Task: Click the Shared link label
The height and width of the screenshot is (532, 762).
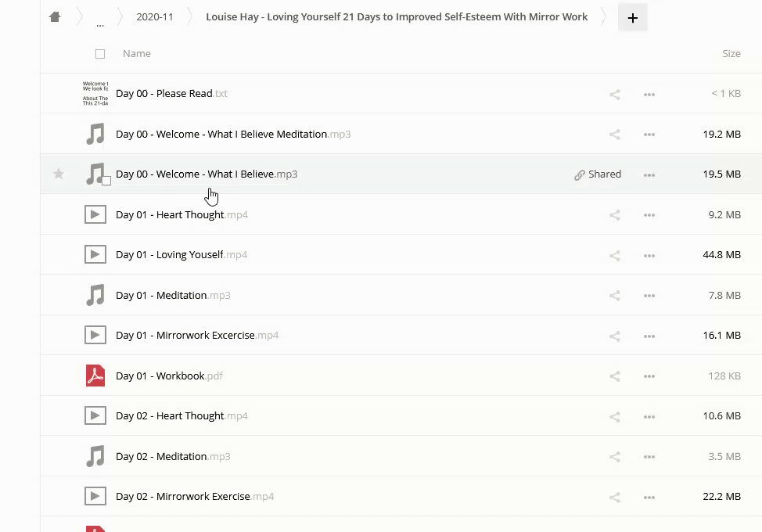Action: click(x=598, y=174)
